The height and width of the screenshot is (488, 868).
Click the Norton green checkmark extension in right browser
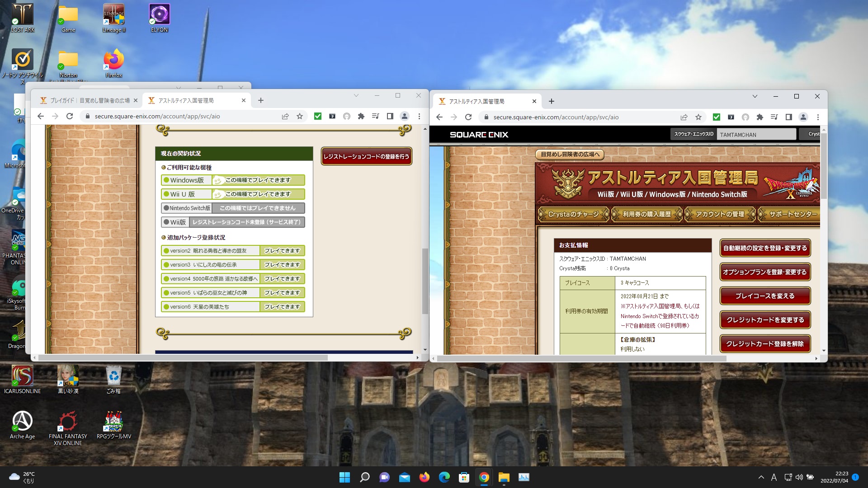click(717, 117)
